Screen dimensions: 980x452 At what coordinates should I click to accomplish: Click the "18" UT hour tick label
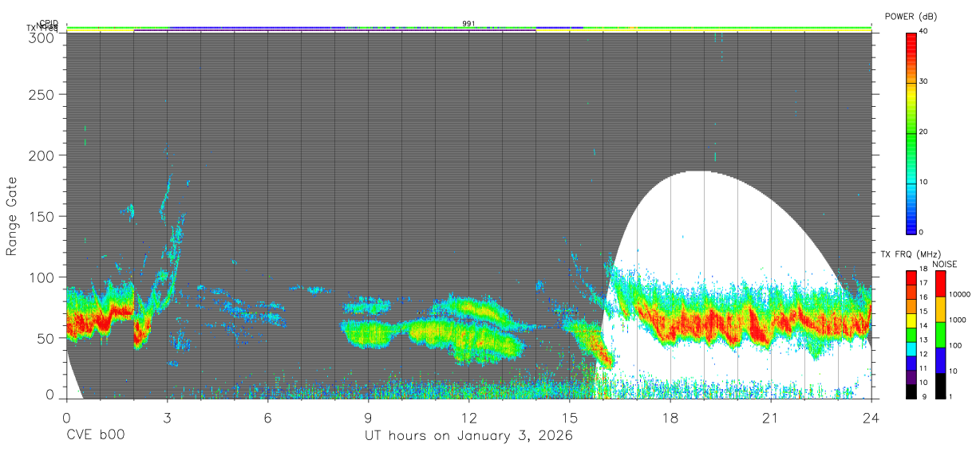(x=670, y=418)
